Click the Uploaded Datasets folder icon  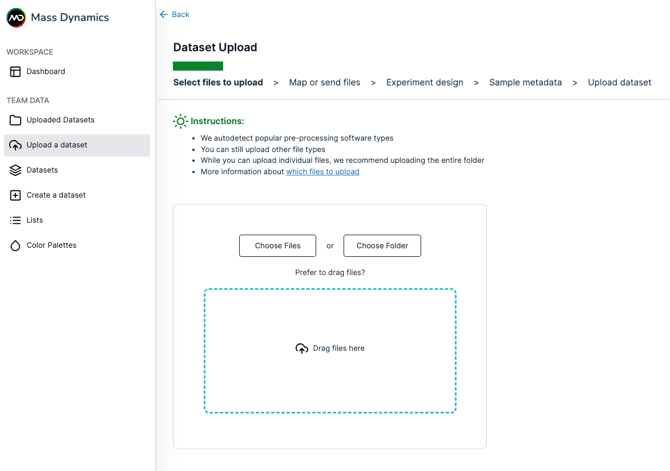(x=15, y=120)
